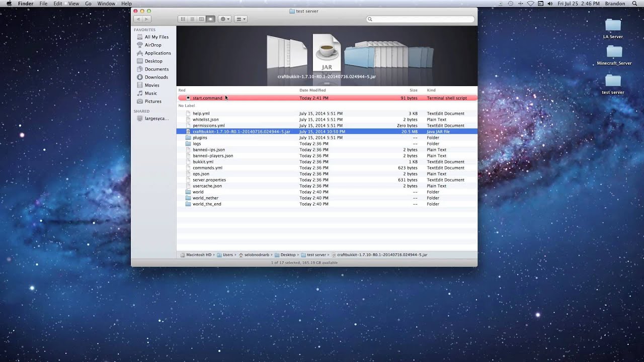Image resolution: width=644 pixels, height=362 pixels.
Task: Open the Finder menu
Action: tap(26, 4)
